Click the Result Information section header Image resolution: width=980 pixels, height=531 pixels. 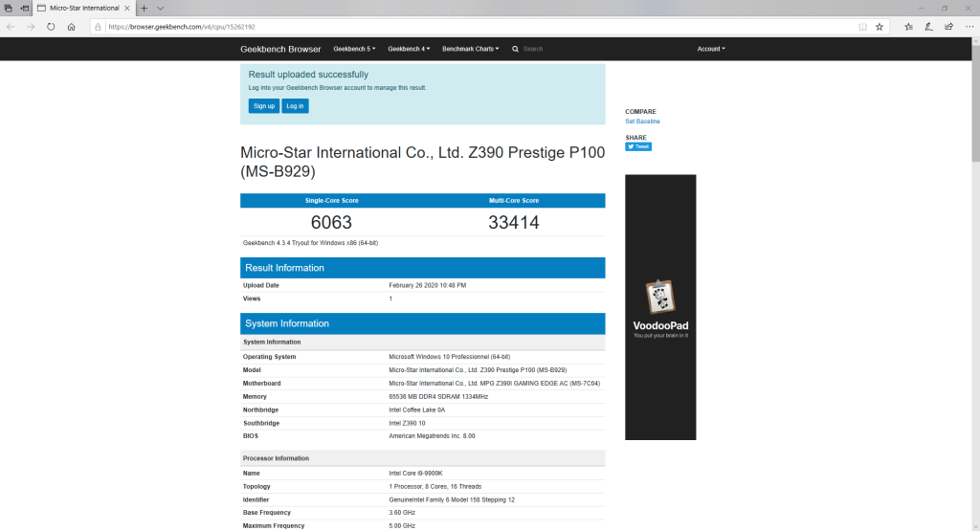pos(422,268)
